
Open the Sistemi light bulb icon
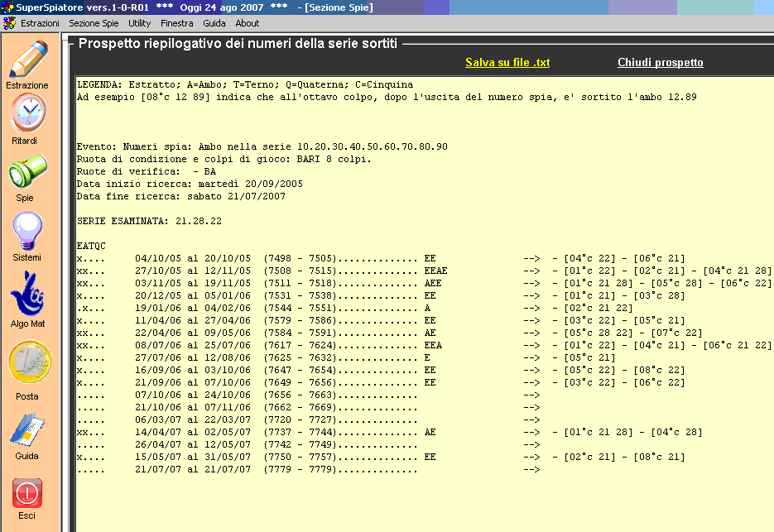(x=27, y=232)
